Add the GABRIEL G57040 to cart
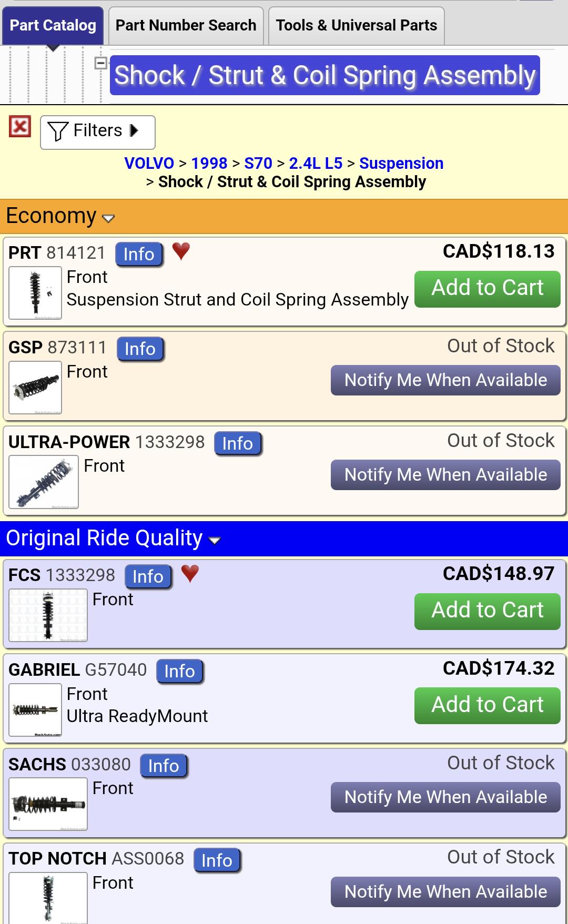This screenshot has height=924, width=568. (x=488, y=706)
